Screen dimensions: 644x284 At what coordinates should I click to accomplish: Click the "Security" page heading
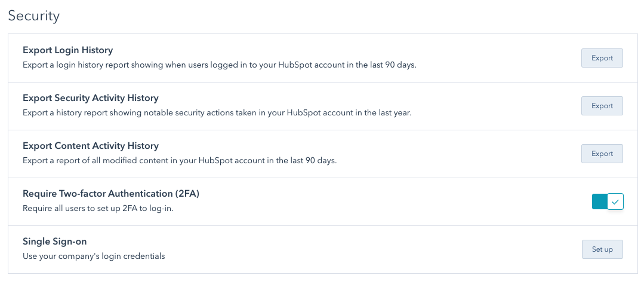click(x=34, y=16)
